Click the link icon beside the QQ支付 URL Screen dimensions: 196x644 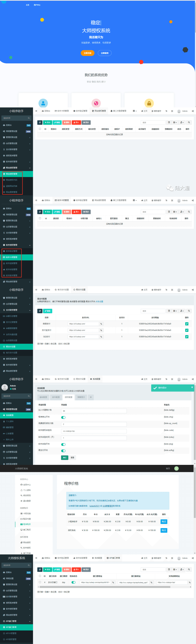coord(101,337)
